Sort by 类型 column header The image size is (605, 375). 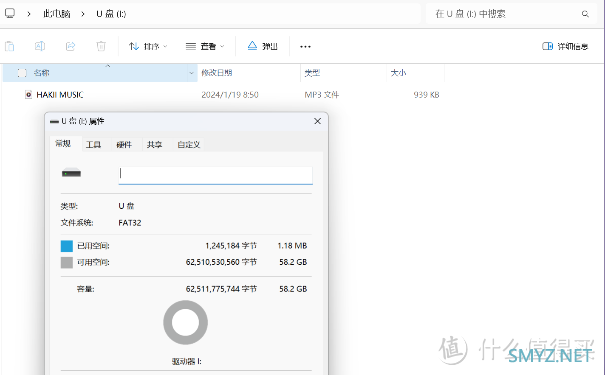[312, 73]
